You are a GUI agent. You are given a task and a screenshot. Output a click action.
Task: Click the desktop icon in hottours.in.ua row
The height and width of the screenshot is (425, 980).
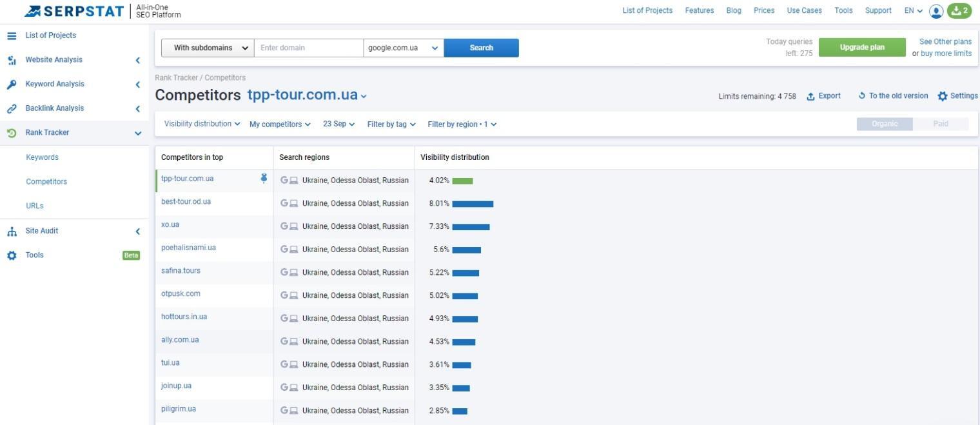coord(294,319)
